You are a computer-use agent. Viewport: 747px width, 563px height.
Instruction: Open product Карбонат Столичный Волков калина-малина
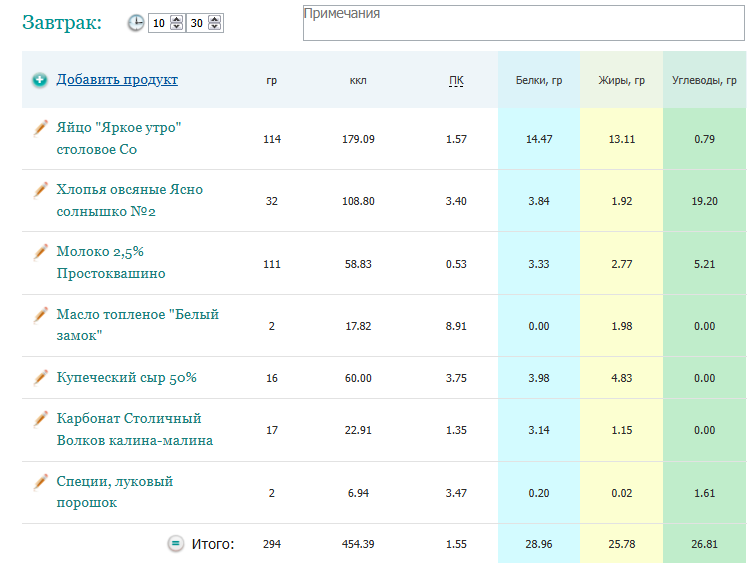coord(135,429)
